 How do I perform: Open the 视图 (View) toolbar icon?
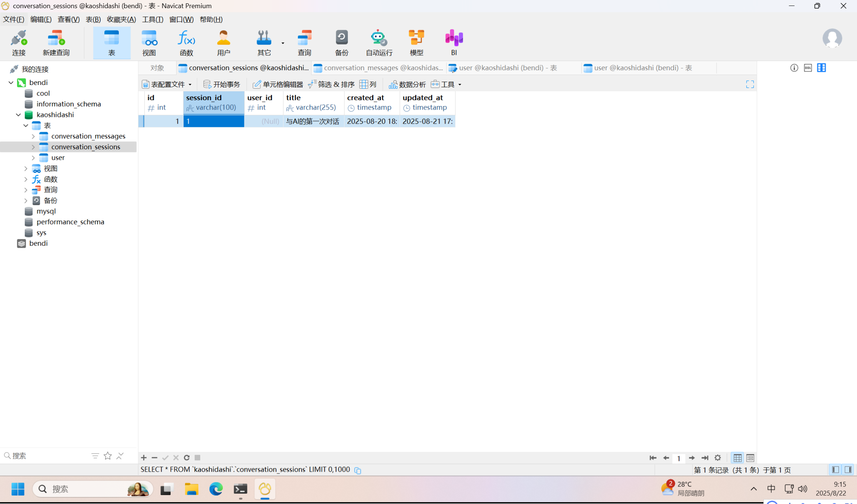pyautogui.click(x=149, y=43)
